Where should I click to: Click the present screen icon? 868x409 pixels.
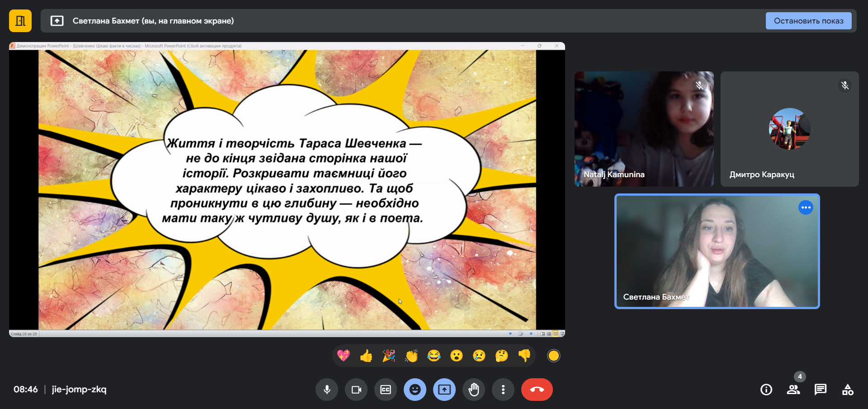444,390
